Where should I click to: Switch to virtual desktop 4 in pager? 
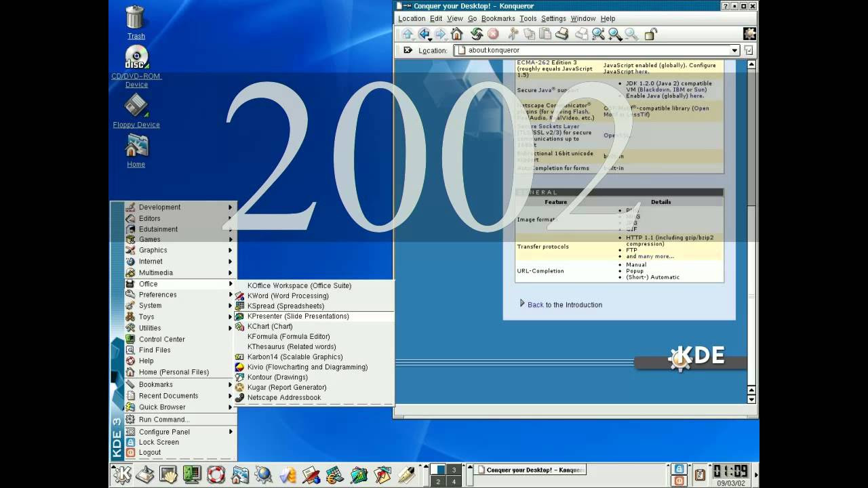(x=454, y=481)
